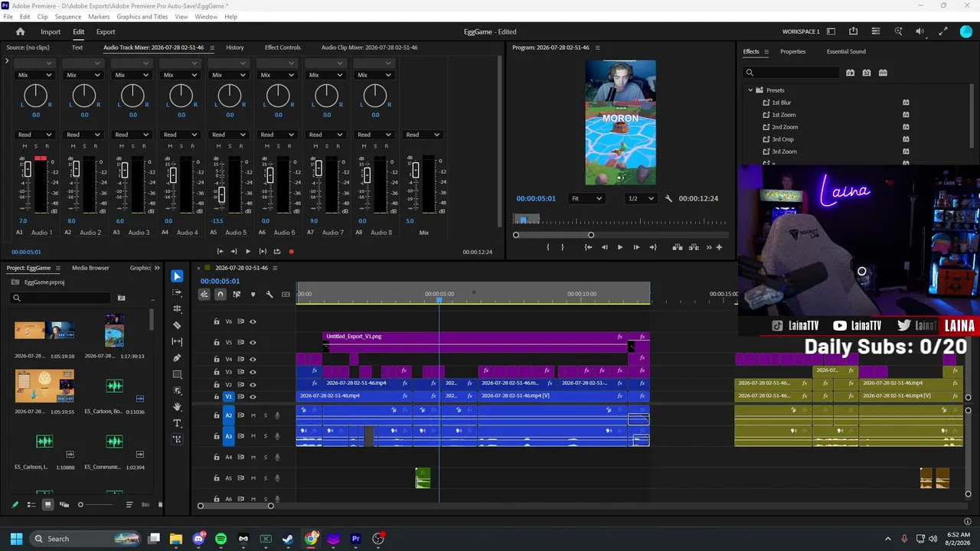Pick the Razor tool
This screenshot has width=980, height=551.
[177, 325]
